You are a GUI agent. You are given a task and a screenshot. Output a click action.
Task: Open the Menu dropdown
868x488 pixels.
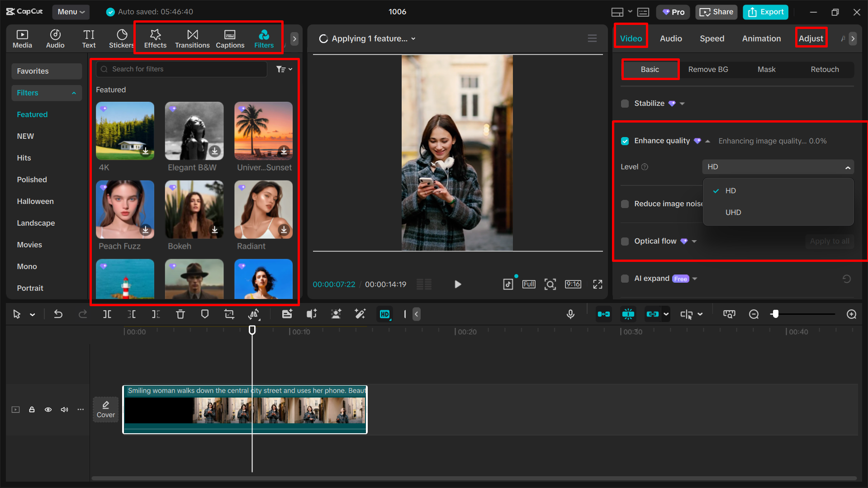pyautogui.click(x=71, y=12)
